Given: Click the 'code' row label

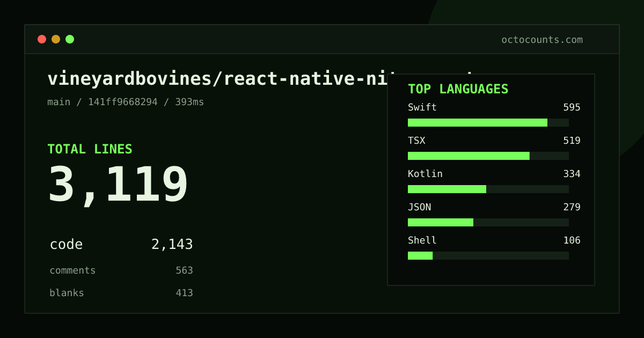Looking at the screenshot, I should (x=66, y=245).
